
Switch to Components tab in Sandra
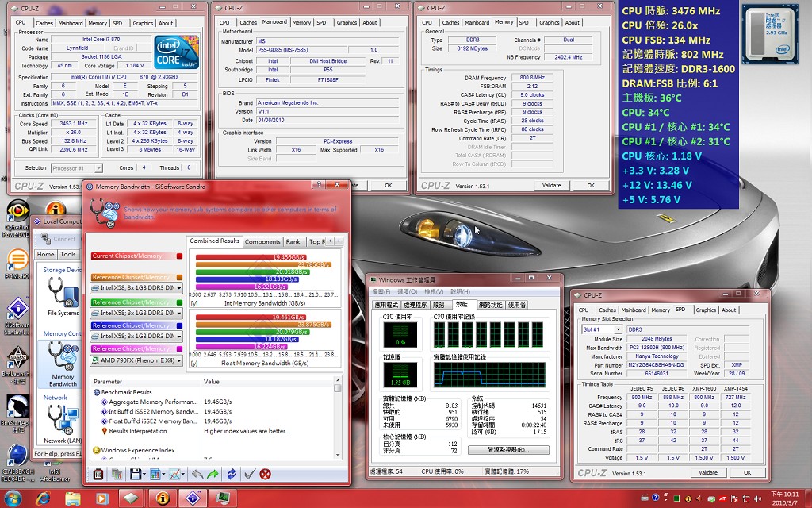point(262,241)
